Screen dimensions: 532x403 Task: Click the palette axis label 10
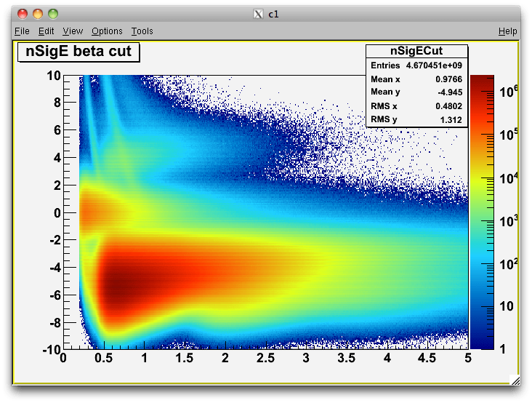pyautogui.click(x=507, y=306)
